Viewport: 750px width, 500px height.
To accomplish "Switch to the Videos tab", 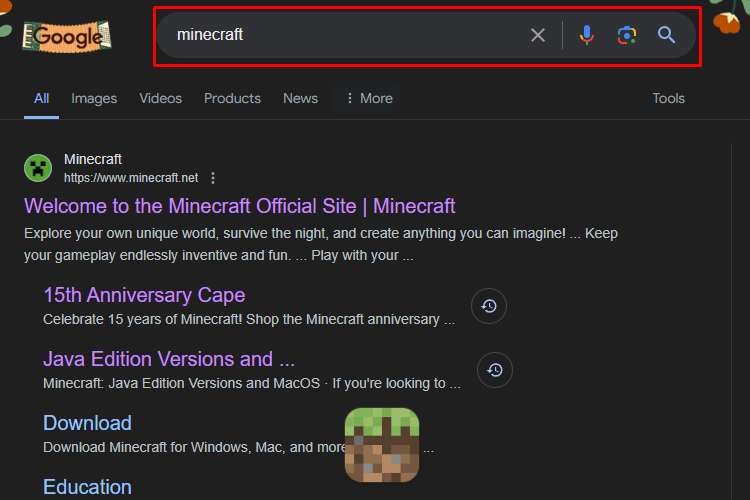I will coord(161,99).
